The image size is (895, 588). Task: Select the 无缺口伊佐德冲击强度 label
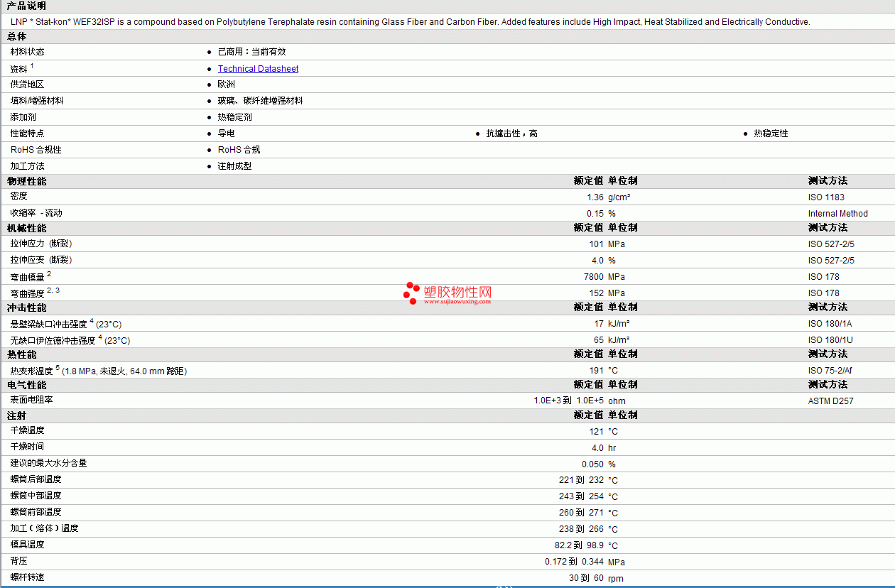[53, 340]
